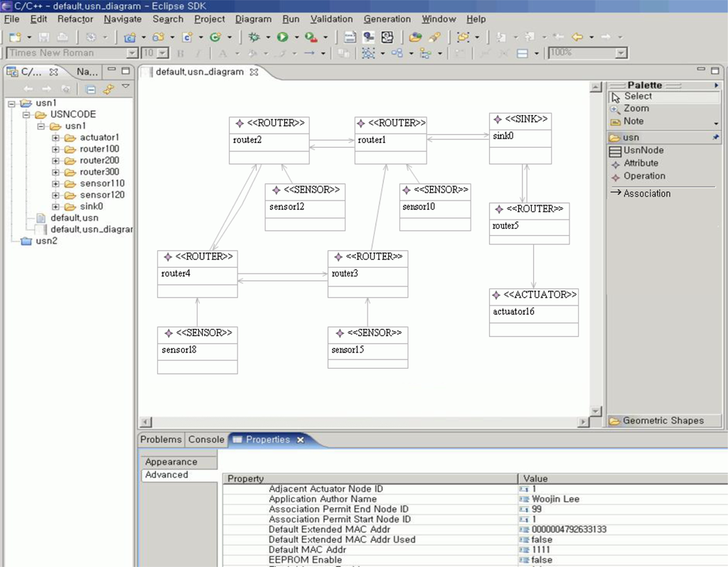
Task: Switch to the Console tab
Action: click(206, 440)
